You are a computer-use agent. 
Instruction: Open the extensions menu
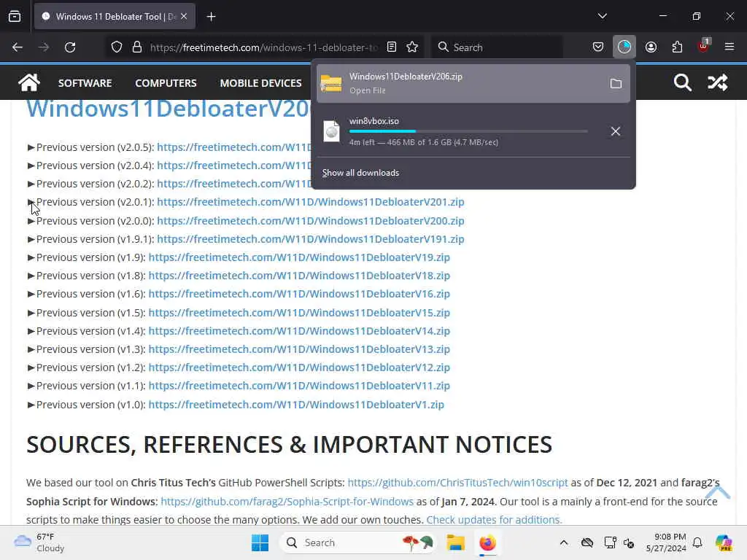point(677,47)
